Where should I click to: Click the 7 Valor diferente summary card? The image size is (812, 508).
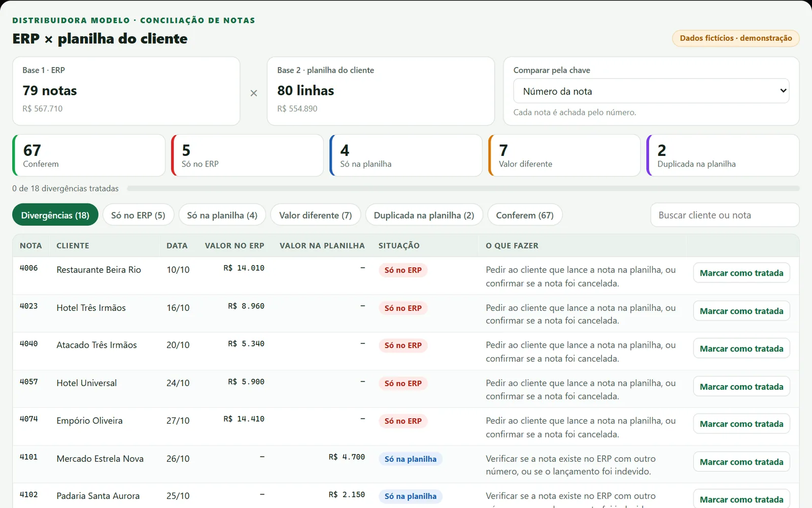coord(564,155)
